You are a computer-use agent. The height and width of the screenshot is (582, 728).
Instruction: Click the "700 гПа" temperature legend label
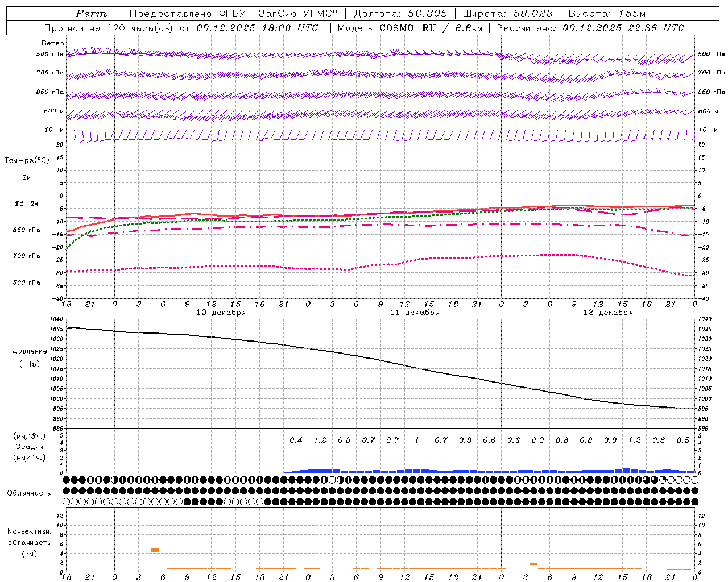pos(26,256)
